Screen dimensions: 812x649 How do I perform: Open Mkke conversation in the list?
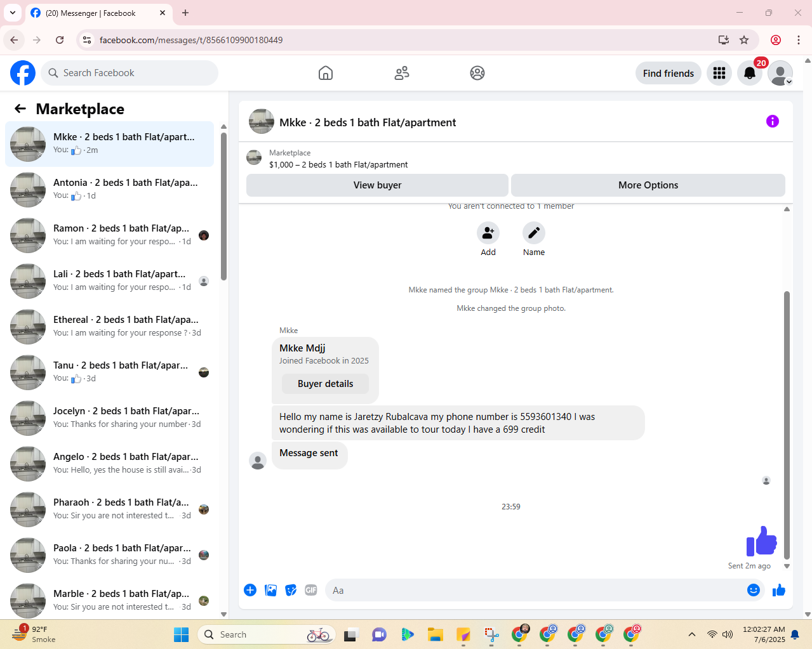tap(109, 144)
